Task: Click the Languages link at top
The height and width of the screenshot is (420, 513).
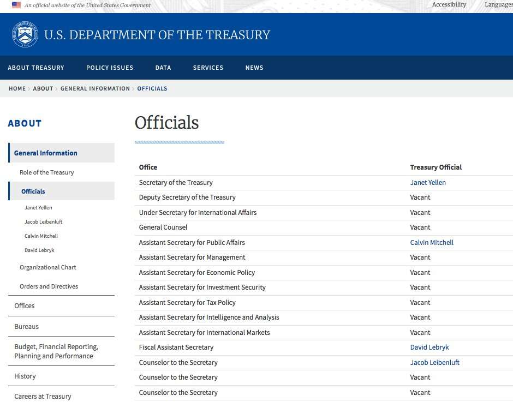Action: (x=499, y=4)
